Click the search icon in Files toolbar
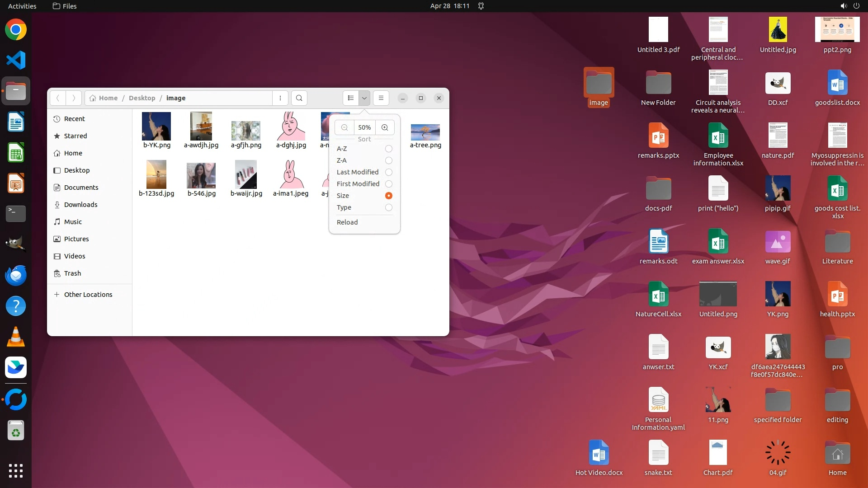Viewport: 868px width, 488px height. click(299, 98)
